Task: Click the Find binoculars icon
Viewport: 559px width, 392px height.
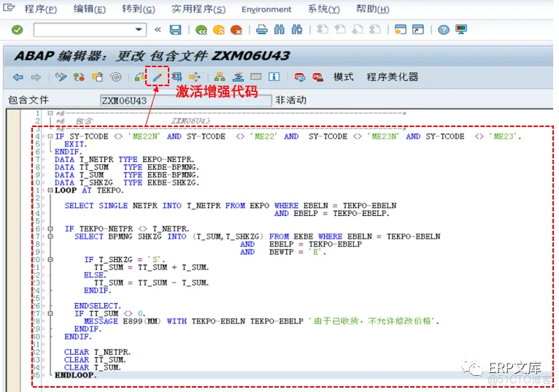Action: click(279, 30)
